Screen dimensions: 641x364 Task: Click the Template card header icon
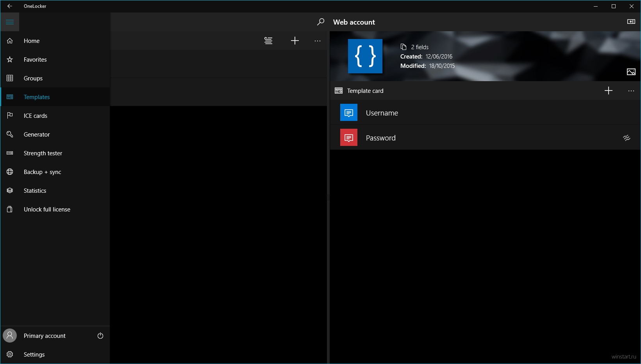click(x=339, y=91)
